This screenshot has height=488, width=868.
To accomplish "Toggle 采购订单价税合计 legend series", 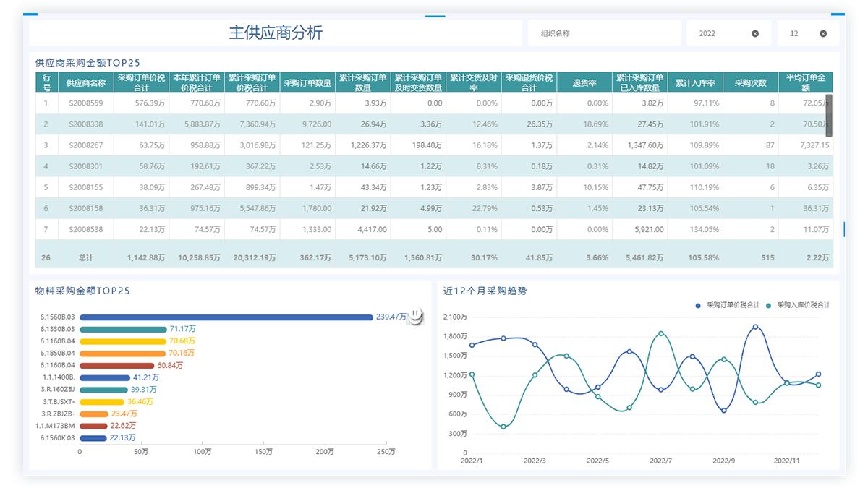I will tap(728, 305).
